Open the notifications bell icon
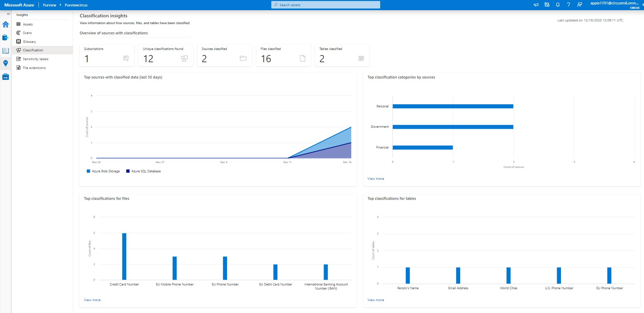Viewport: 644px width, 313px height. click(x=558, y=5)
